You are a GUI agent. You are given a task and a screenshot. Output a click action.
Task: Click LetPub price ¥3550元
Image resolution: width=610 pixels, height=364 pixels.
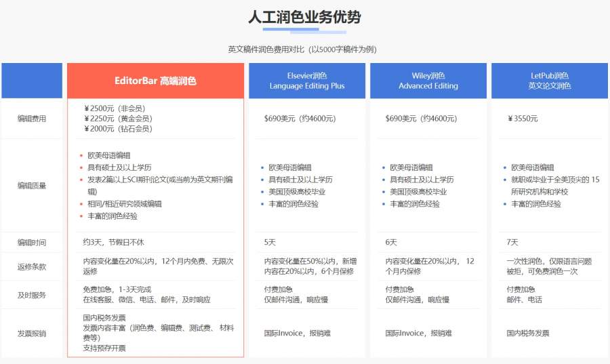point(523,119)
